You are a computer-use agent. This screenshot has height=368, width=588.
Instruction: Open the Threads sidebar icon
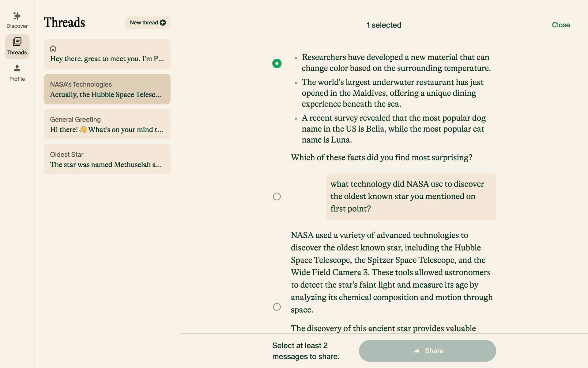(17, 42)
